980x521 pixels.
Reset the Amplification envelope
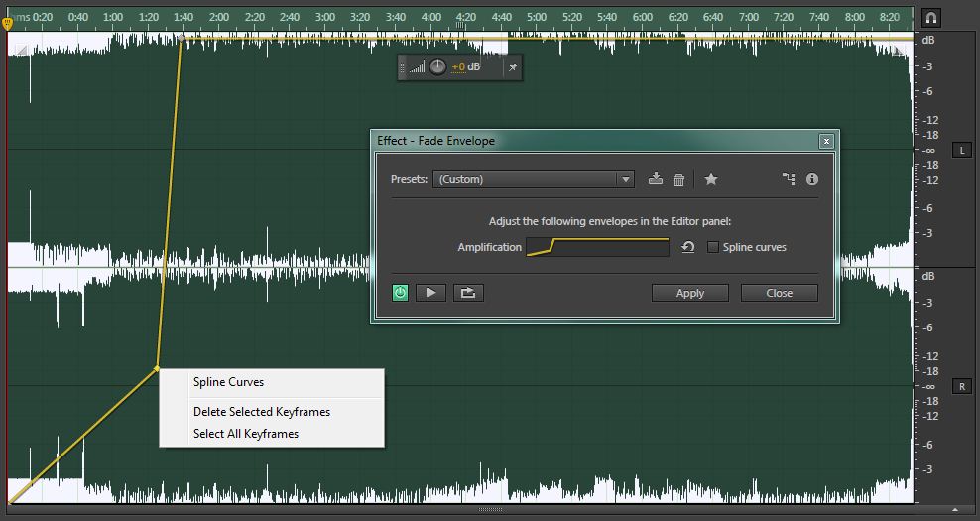tap(688, 247)
